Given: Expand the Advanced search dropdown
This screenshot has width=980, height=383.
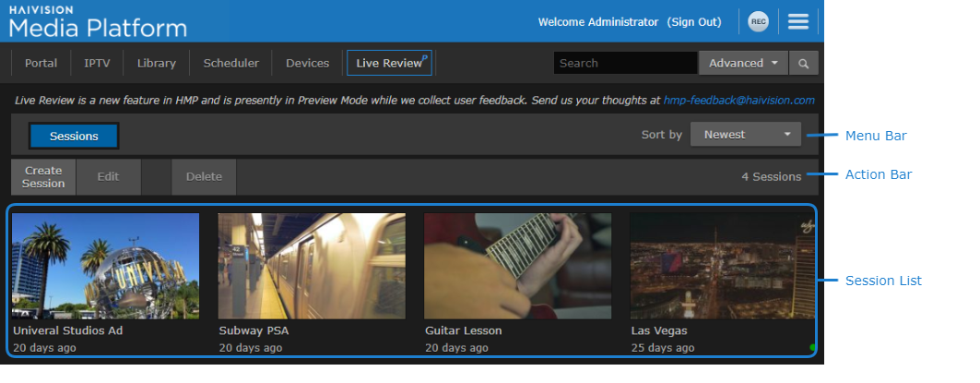Looking at the screenshot, I should (x=743, y=64).
